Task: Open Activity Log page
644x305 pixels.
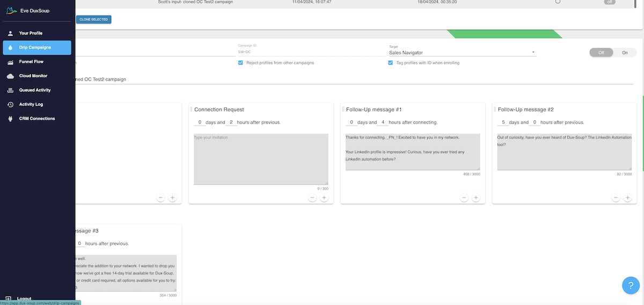Action: (37, 104)
